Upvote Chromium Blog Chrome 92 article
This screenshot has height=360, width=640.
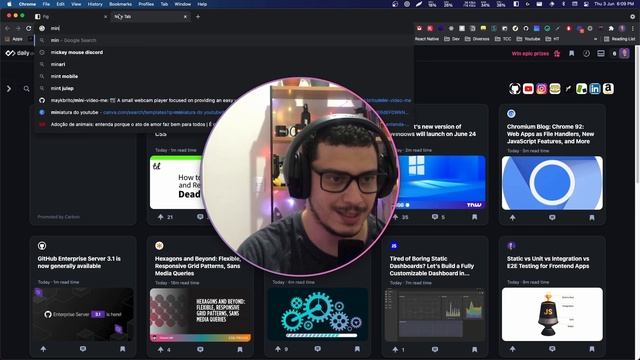point(513,218)
